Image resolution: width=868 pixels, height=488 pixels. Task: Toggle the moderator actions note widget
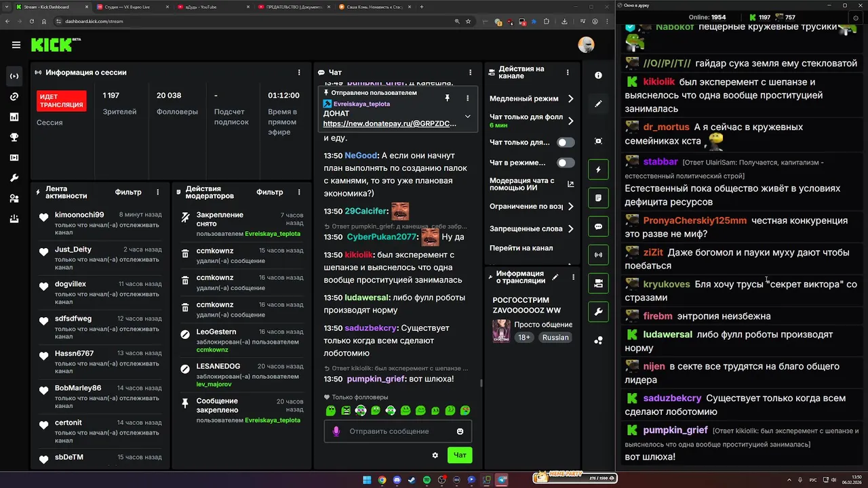click(598, 198)
